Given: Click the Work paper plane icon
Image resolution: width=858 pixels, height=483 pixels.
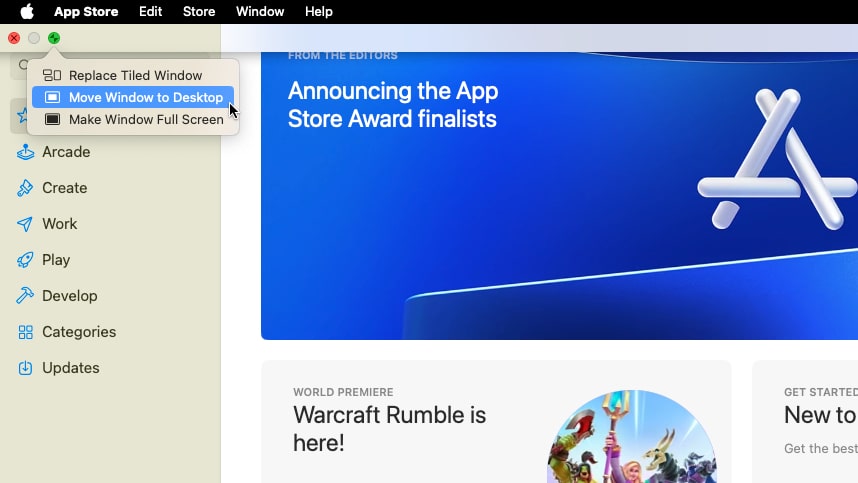Looking at the screenshot, I should click(25, 224).
